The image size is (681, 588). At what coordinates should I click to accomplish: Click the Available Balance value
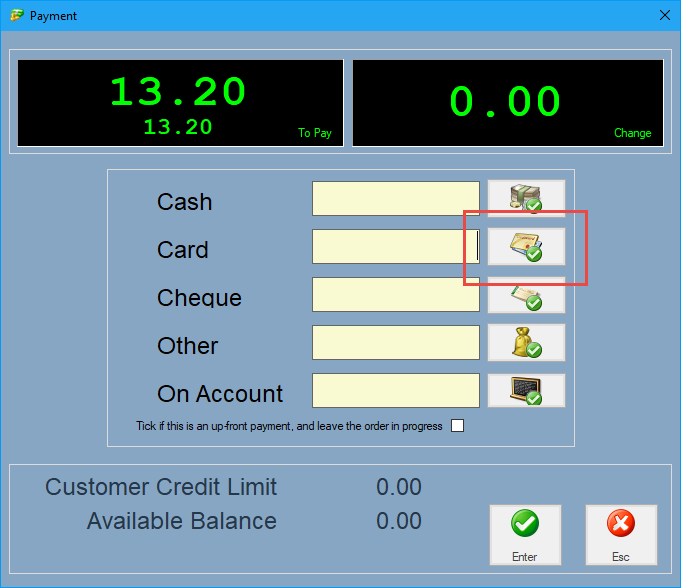(x=399, y=521)
